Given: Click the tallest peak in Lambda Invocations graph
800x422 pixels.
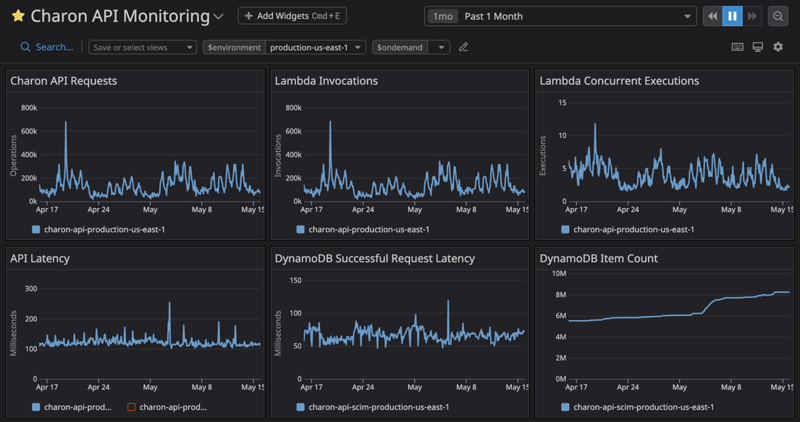Looking at the screenshot, I should (330, 123).
